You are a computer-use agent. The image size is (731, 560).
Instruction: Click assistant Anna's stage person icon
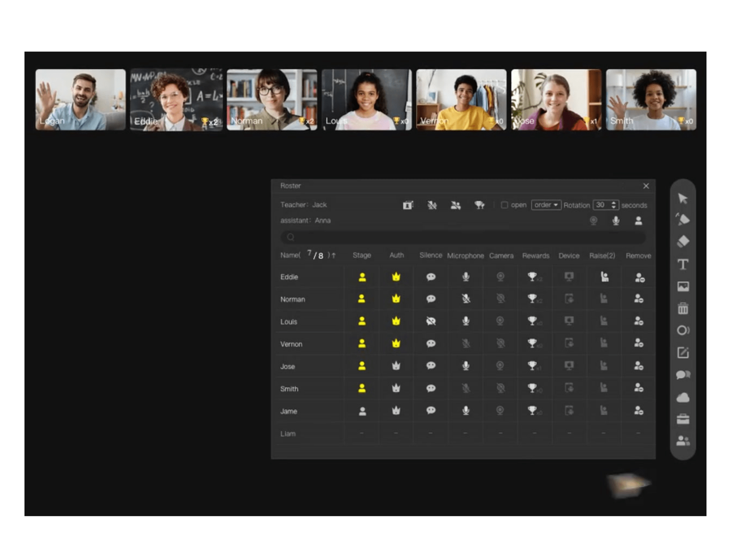point(638,221)
